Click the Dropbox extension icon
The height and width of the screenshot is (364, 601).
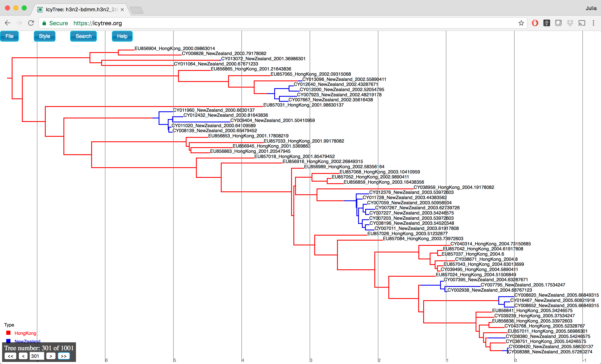(x=570, y=23)
